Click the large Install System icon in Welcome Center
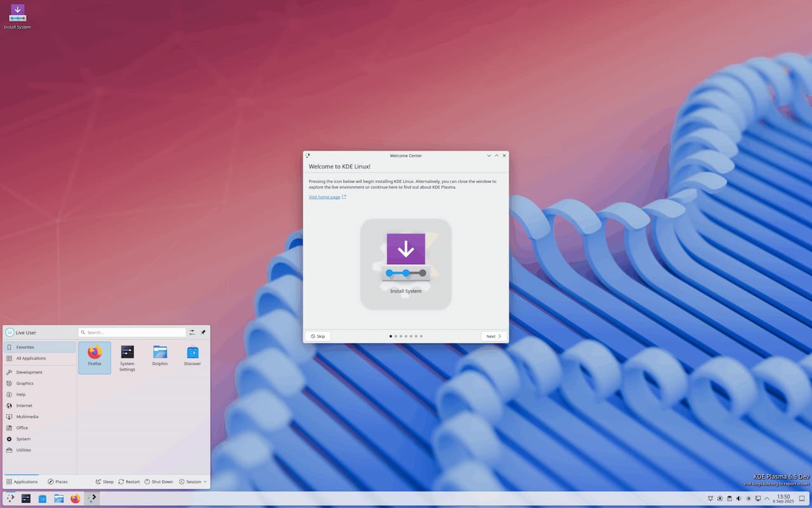 [405, 264]
